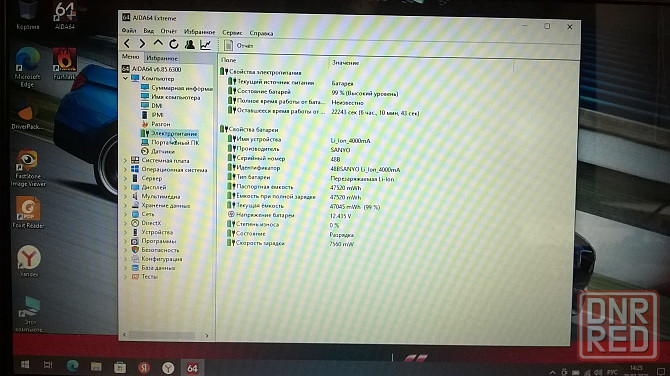
Task: Select the IPMI tree item
Action: pyautogui.click(x=153, y=115)
